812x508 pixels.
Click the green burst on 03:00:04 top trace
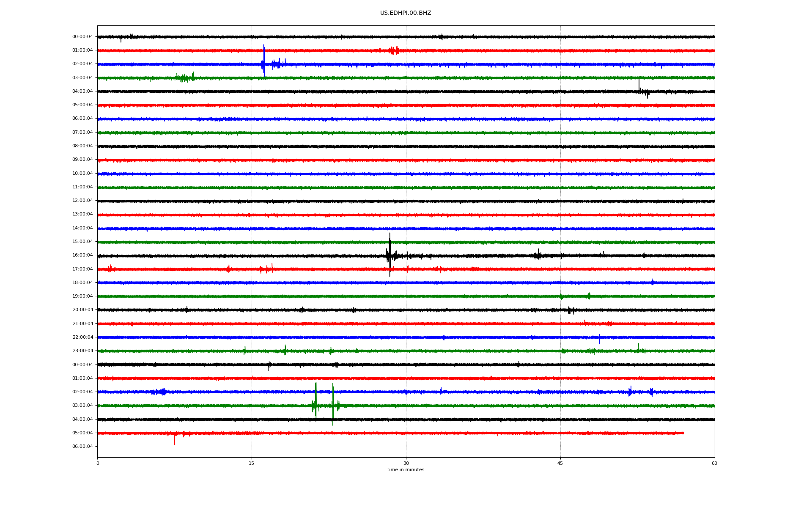point(184,77)
